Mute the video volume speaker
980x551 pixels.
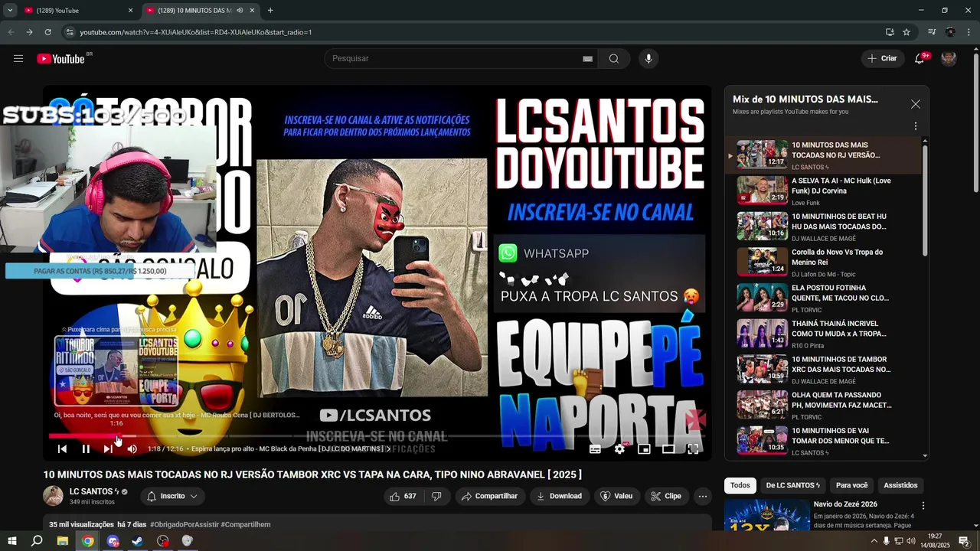click(x=132, y=449)
